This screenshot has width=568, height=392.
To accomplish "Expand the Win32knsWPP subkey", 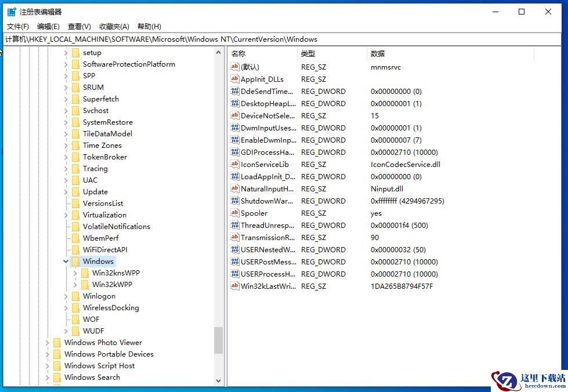I will [x=75, y=273].
